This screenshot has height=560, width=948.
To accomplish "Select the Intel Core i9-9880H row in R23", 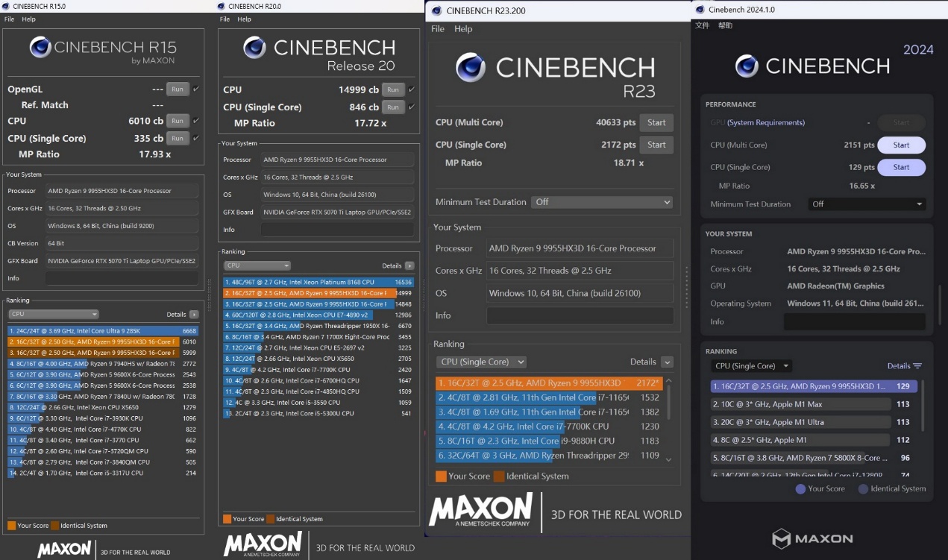I will click(549, 441).
